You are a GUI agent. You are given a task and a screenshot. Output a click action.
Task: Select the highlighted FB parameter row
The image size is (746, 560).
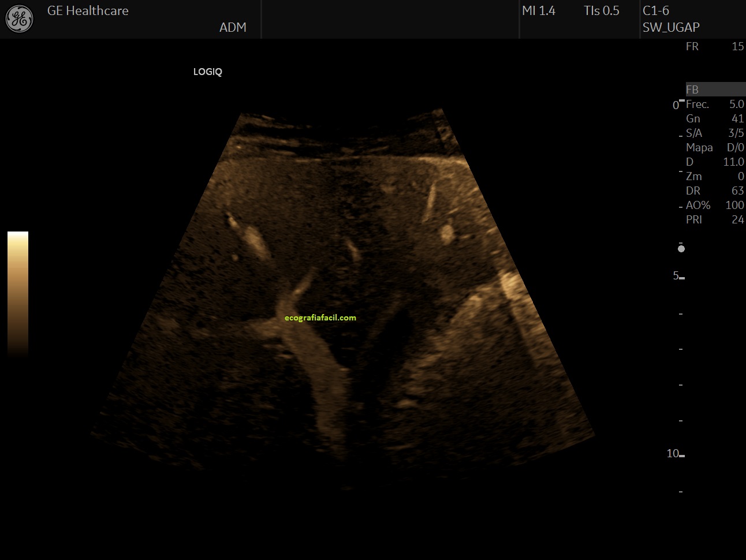(x=715, y=89)
